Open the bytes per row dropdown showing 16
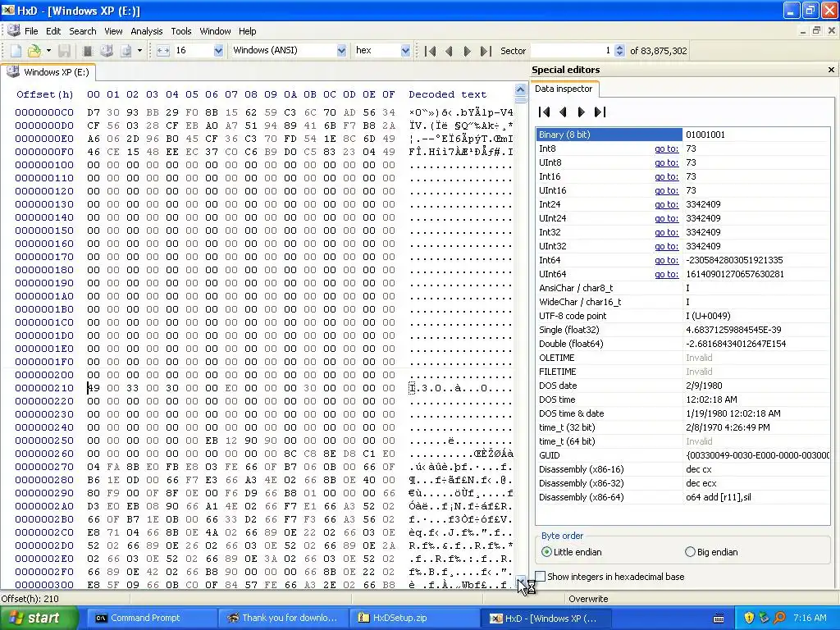The height and width of the screenshot is (630, 840). [x=218, y=50]
